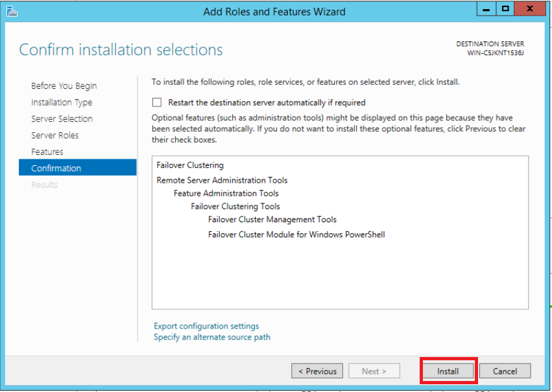This screenshot has height=392, width=552.
Task: Open the Export configuration settings link
Action: (x=206, y=326)
